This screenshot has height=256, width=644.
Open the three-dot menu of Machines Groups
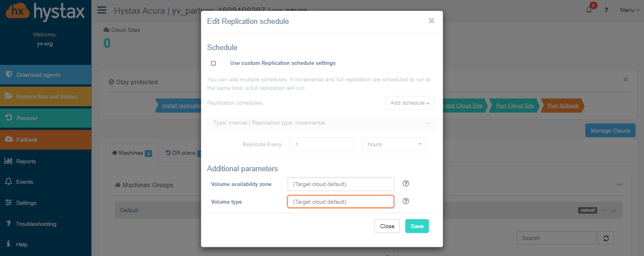coord(619,185)
